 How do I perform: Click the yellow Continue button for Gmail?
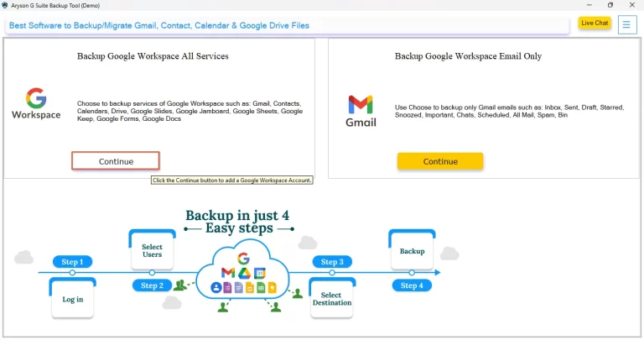pyautogui.click(x=440, y=161)
